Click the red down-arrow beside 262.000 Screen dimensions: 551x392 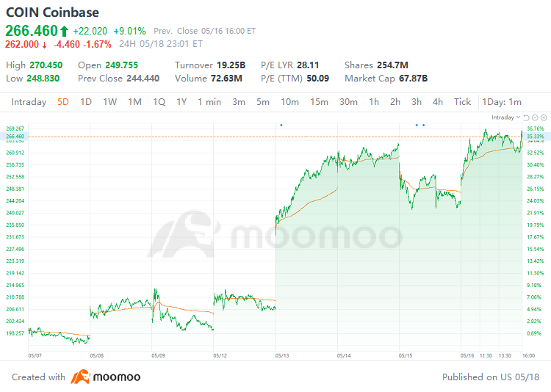[44, 45]
